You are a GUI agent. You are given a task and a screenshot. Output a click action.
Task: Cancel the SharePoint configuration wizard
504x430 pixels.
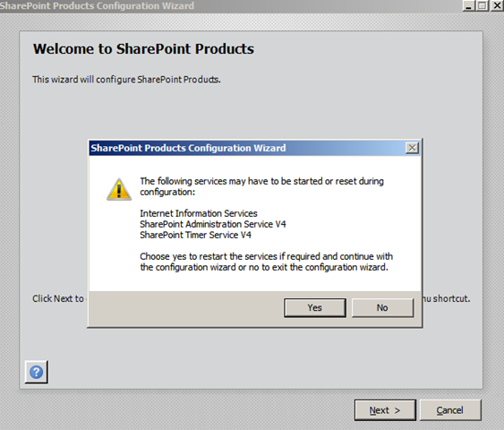[450, 410]
